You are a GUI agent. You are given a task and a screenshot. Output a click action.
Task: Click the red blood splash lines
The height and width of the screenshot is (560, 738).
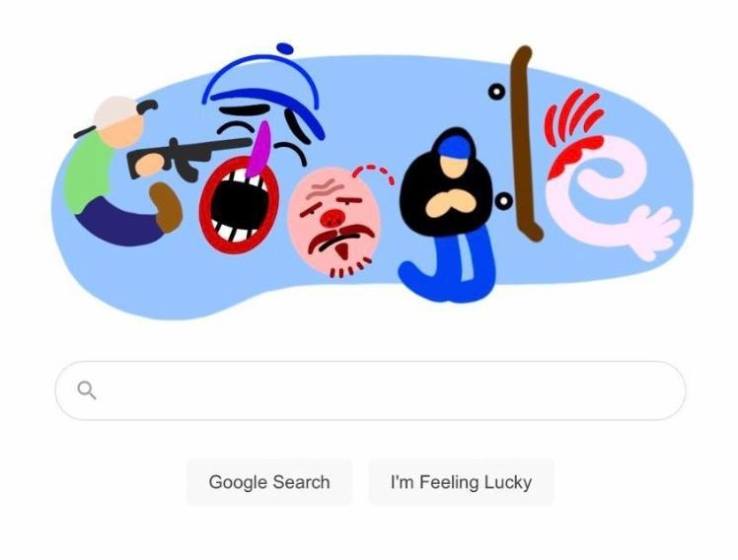click(x=573, y=115)
